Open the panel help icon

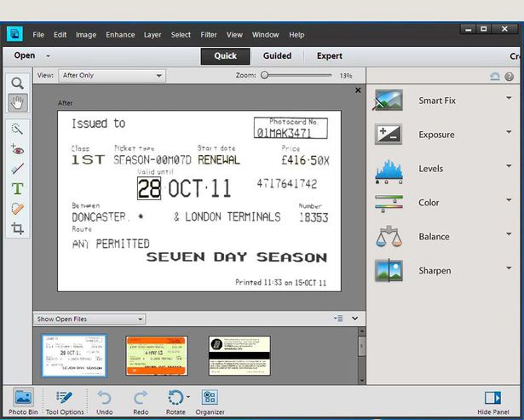point(509,77)
